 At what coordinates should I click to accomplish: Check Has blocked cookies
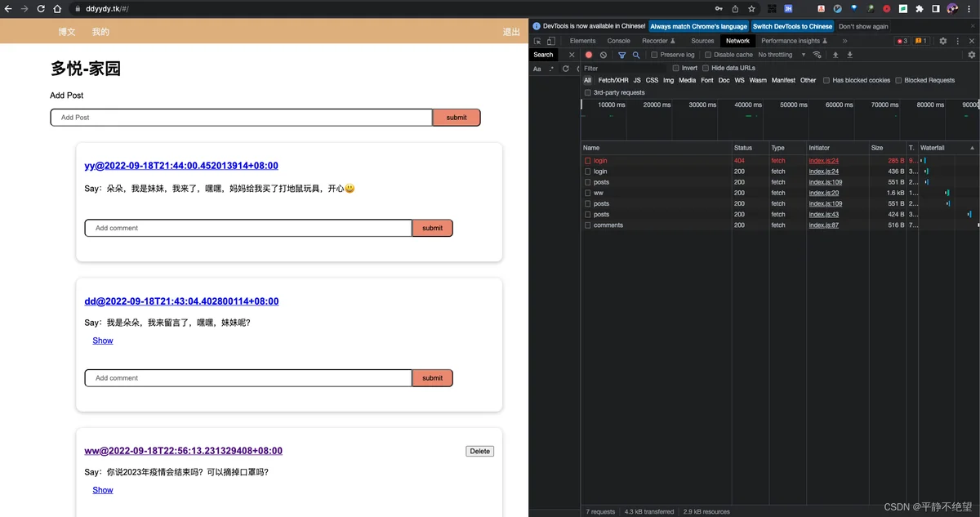pyautogui.click(x=826, y=81)
